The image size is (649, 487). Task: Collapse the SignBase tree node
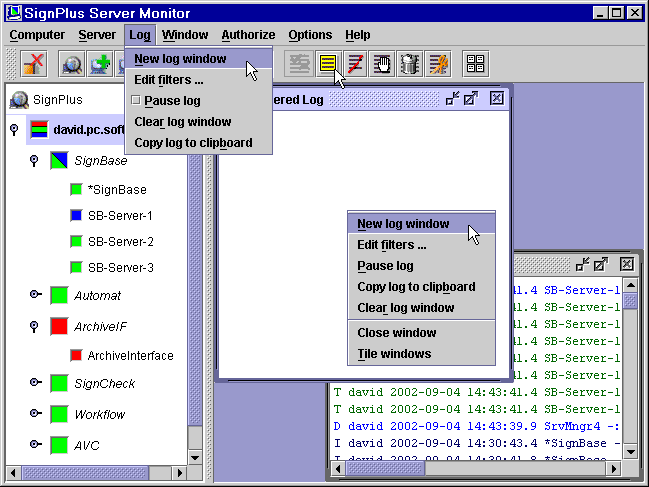click(x=34, y=160)
